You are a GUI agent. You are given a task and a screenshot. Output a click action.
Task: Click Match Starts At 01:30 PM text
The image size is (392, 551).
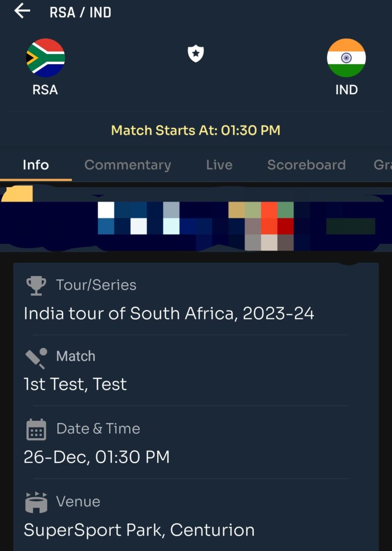tap(196, 131)
